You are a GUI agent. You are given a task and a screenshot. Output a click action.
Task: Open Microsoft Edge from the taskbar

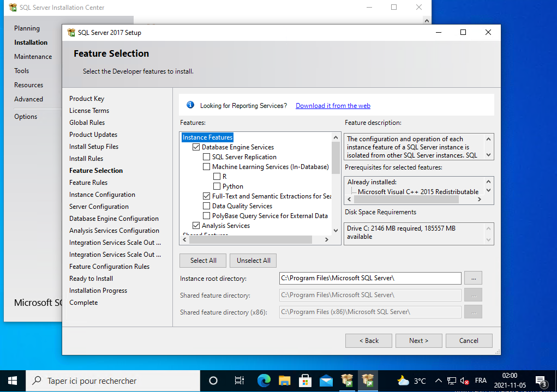coord(264,381)
